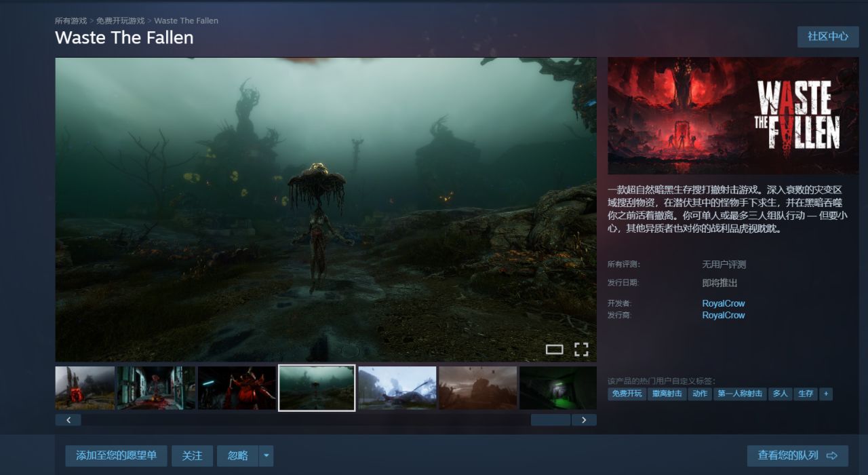The height and width of the screenshot is (475, 868).
Task: Select the red-figure foggy field thumbnail
Action: tap(85, 388)
